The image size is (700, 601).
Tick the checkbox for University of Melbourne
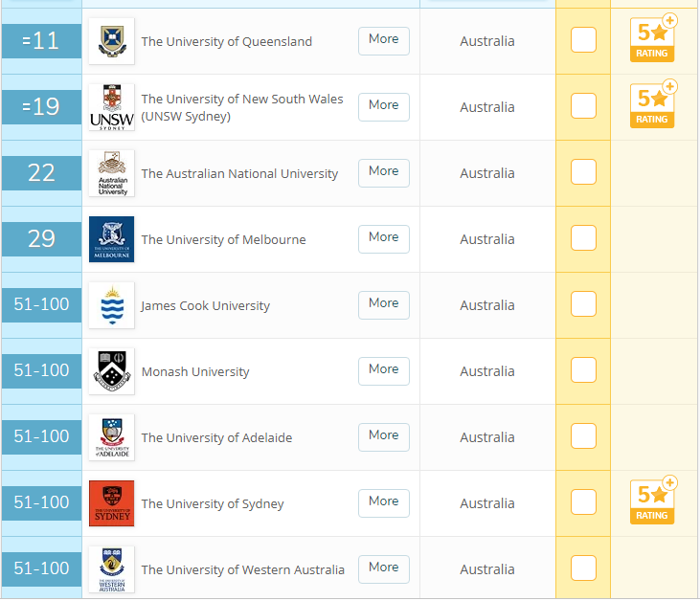(x=583, y=238)
